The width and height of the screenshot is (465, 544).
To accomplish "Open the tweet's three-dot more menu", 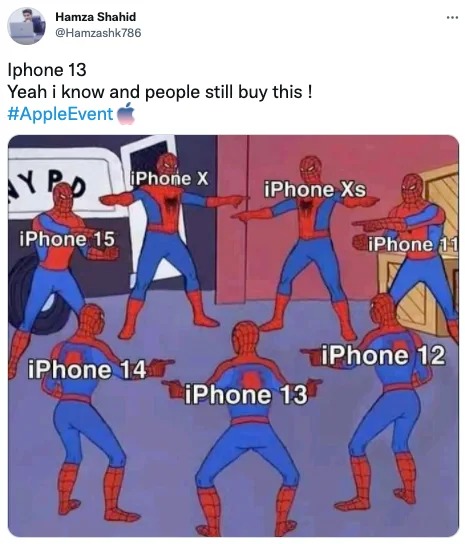I will [452, 17].
